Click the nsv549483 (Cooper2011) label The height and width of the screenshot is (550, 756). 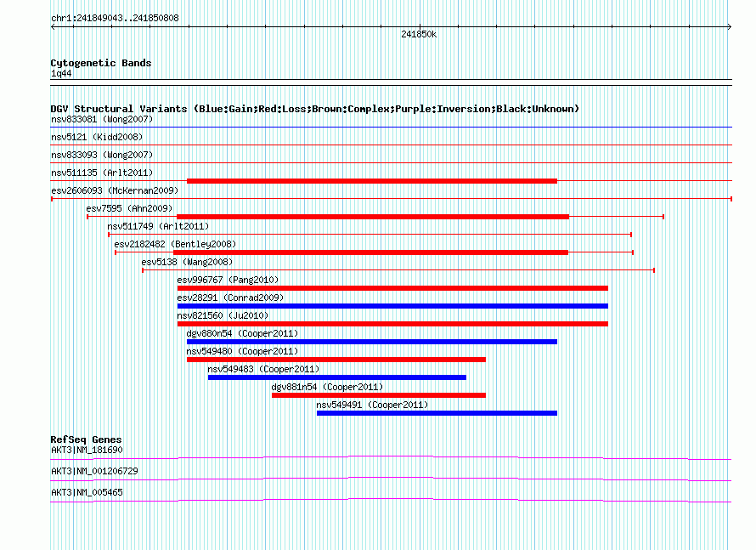tap(263, 369)
